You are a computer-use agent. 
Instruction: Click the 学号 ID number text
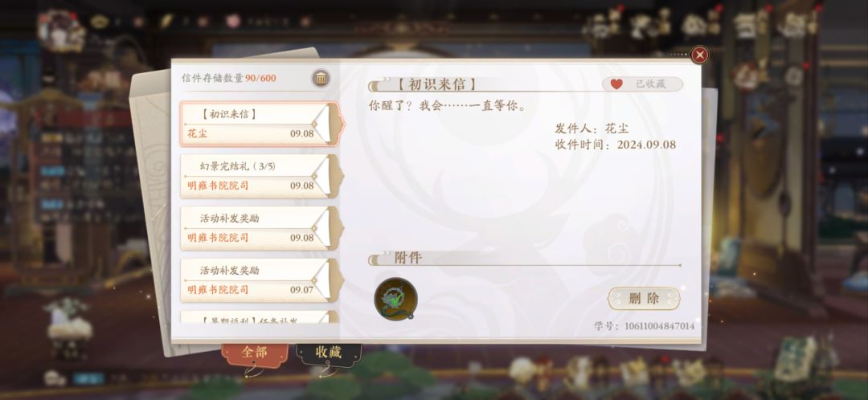[645, 326]
